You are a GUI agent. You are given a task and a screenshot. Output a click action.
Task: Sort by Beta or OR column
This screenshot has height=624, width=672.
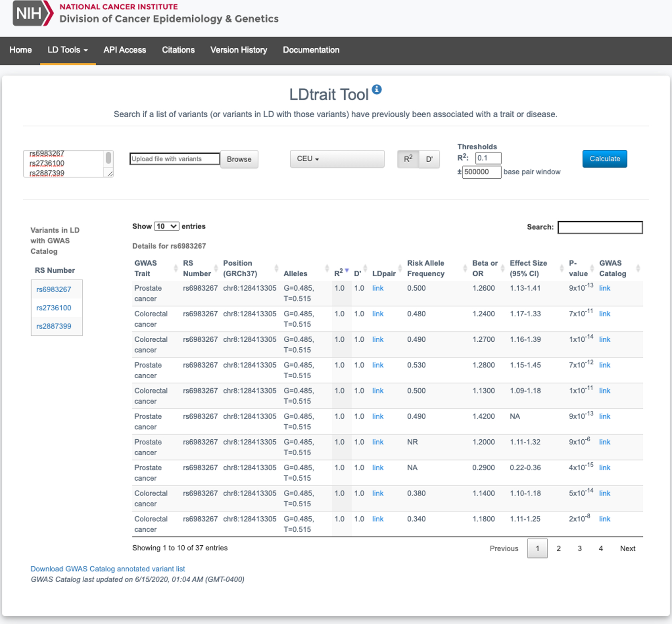point(487,268)
